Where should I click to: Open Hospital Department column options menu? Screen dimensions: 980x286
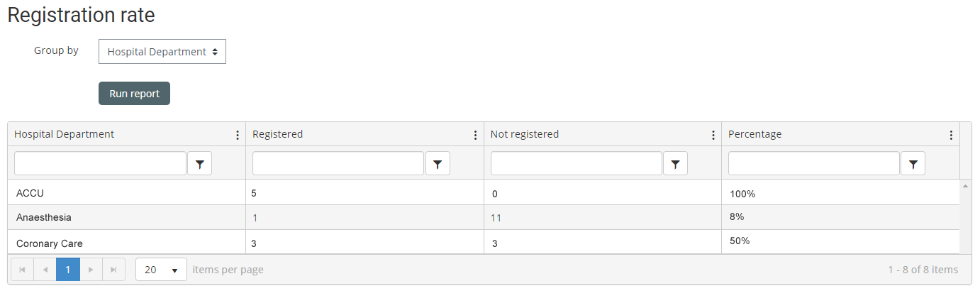(237, 135)
